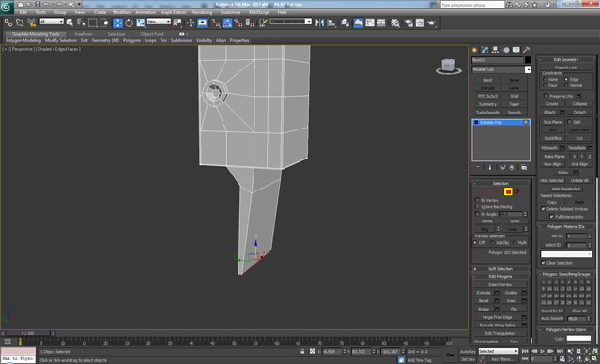Uncheck the Full Interactivity checkbox
The width and height of the screenshot is (600, 364).
pyautogui.click(x=551, y=217)
